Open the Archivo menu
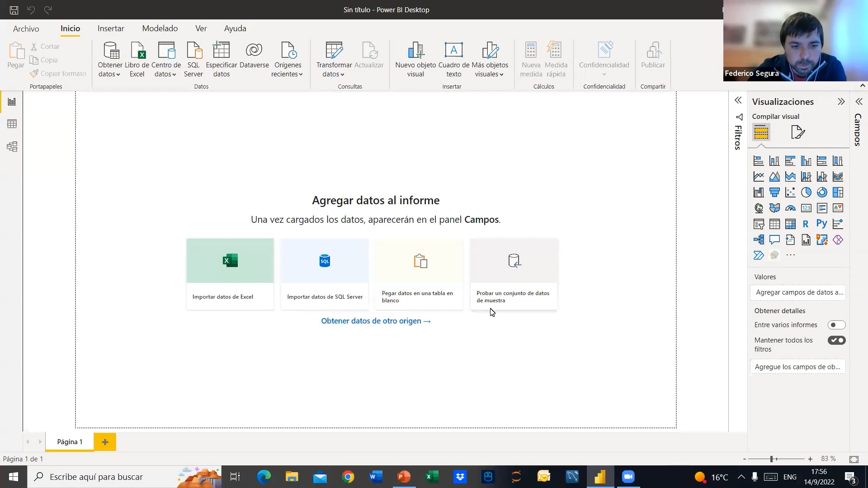The width and height of the screenshot is (868, 488). (26, 28)
